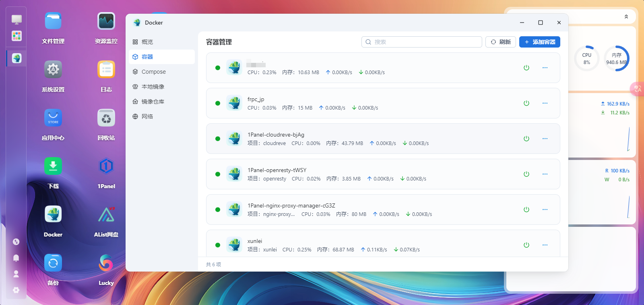The height and width of the screenshot is (305, 644).
Task: Open more options for 1Panel-cloudreve-bjAg container
Action: click(545, 139)
